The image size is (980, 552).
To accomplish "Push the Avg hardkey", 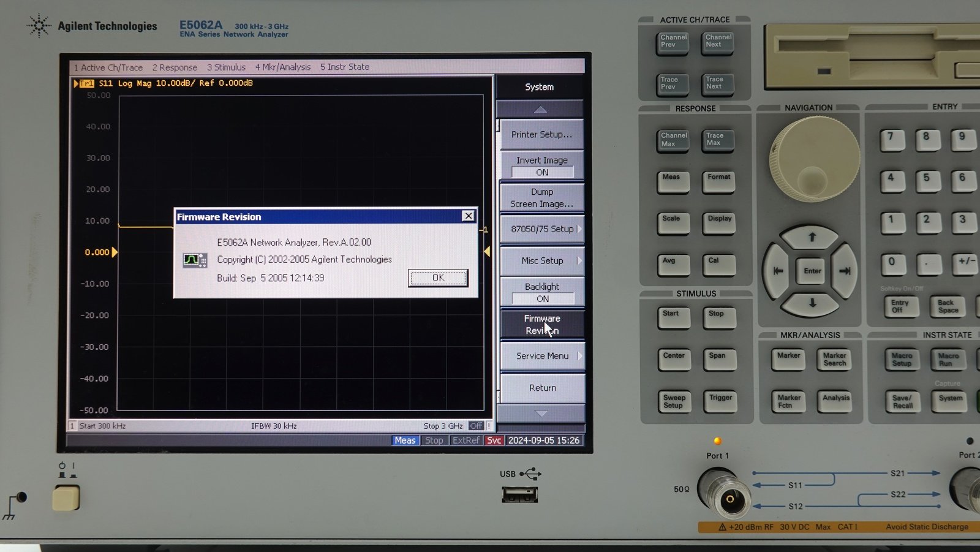I will point(674,265).
